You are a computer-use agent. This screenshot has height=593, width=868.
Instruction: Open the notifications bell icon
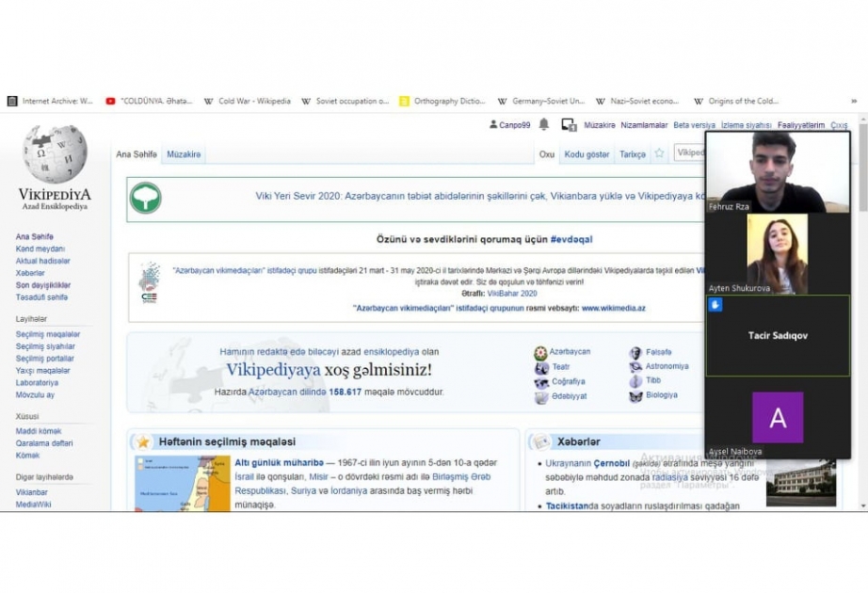(x=543, y=124)
